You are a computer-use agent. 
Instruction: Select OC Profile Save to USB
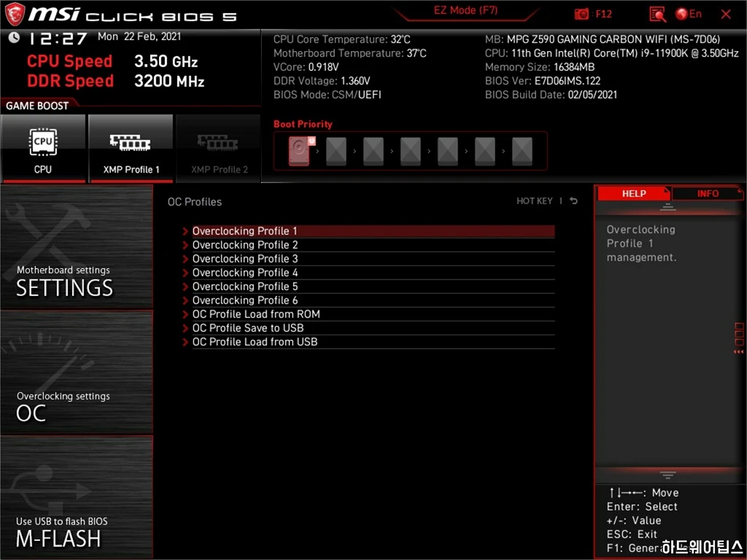click(373, 327)
